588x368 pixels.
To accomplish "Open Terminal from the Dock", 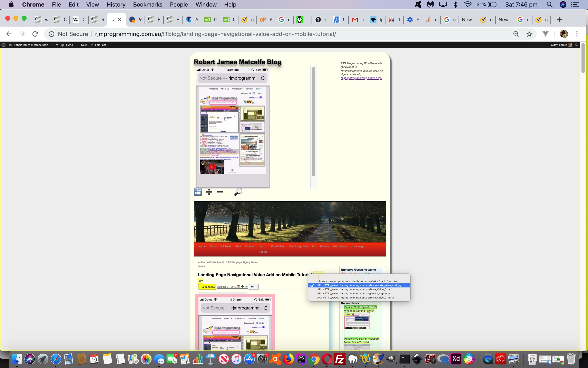I will [x=404, y=359].
